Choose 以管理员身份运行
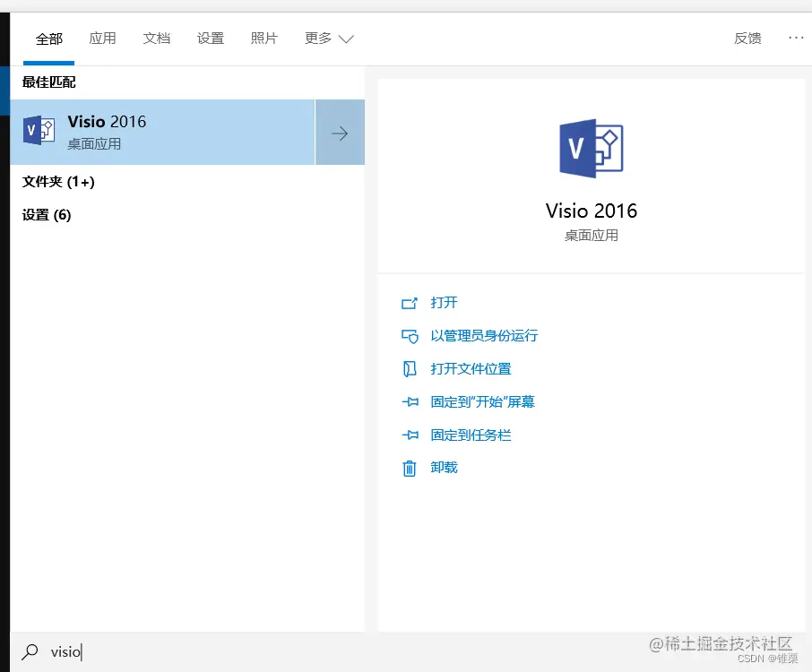Screen dimensions: 812x672 click(484, 335)
